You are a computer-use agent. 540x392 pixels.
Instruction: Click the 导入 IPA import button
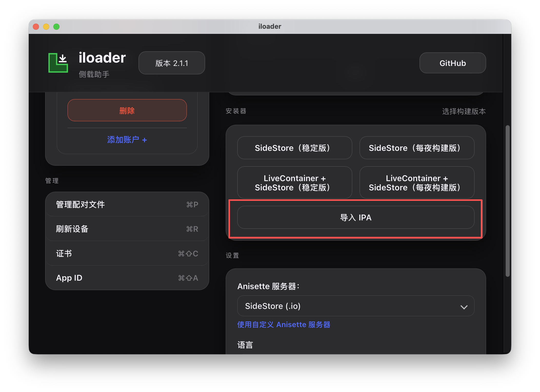(x=355, y=218)
